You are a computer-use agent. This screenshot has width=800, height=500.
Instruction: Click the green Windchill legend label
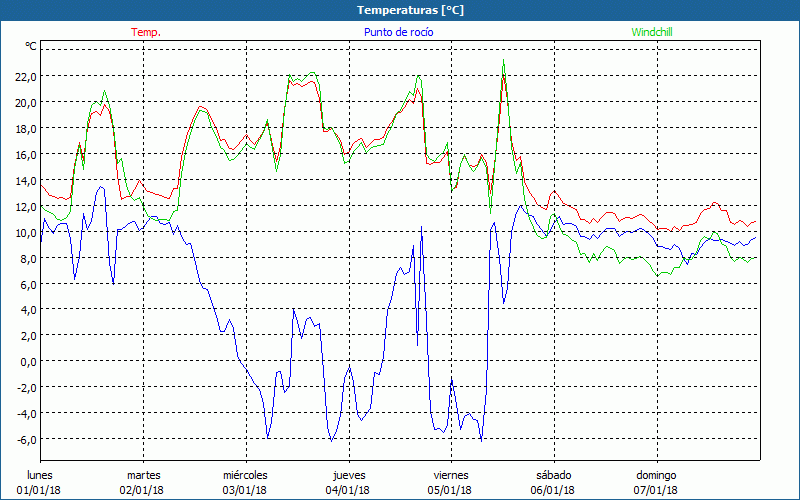pos(652,32)
